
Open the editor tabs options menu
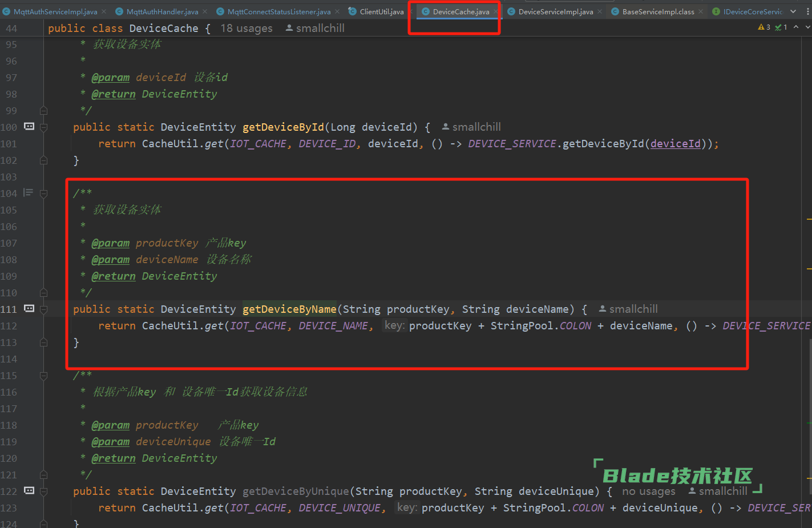point(808,11)
